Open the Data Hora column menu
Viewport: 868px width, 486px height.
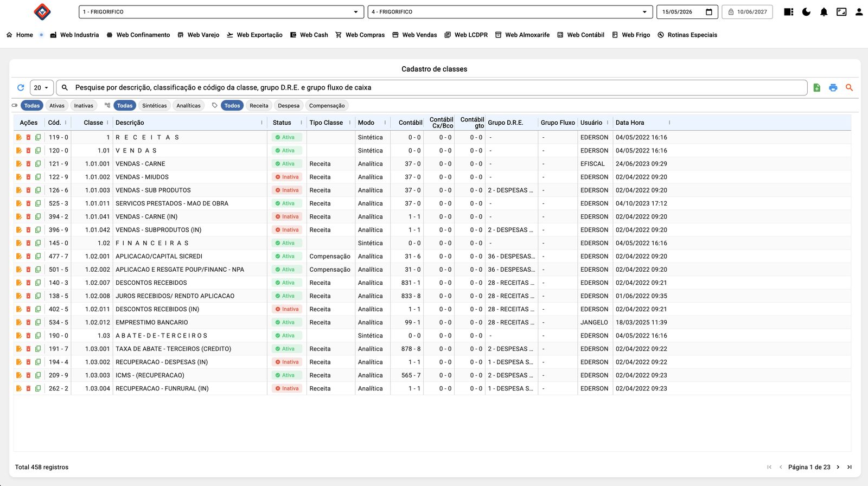point(669,123)
